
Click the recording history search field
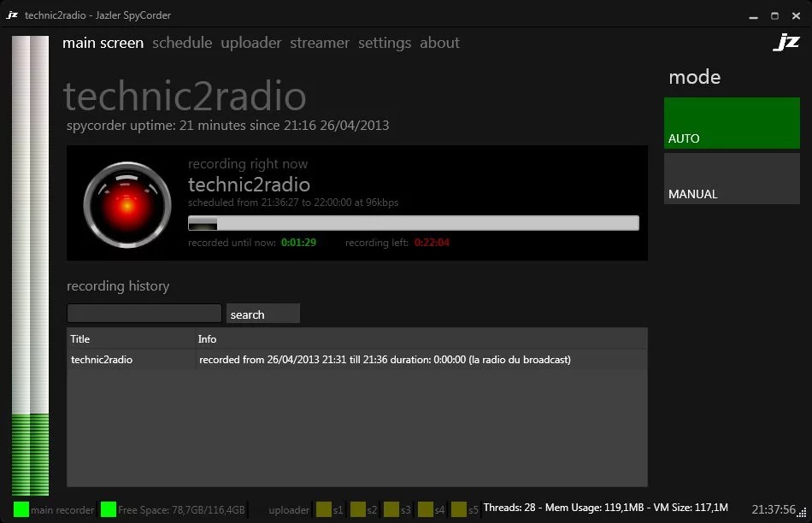click(144, 314)
